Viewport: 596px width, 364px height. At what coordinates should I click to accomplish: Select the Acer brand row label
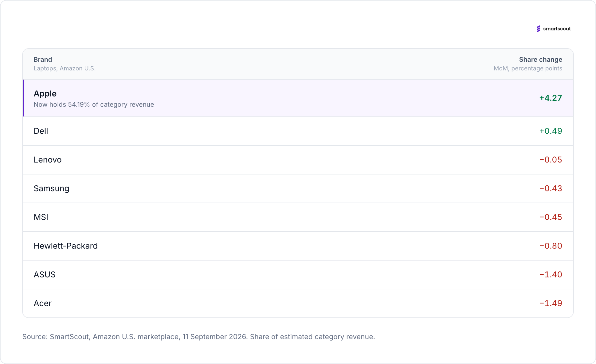[42, 303]
